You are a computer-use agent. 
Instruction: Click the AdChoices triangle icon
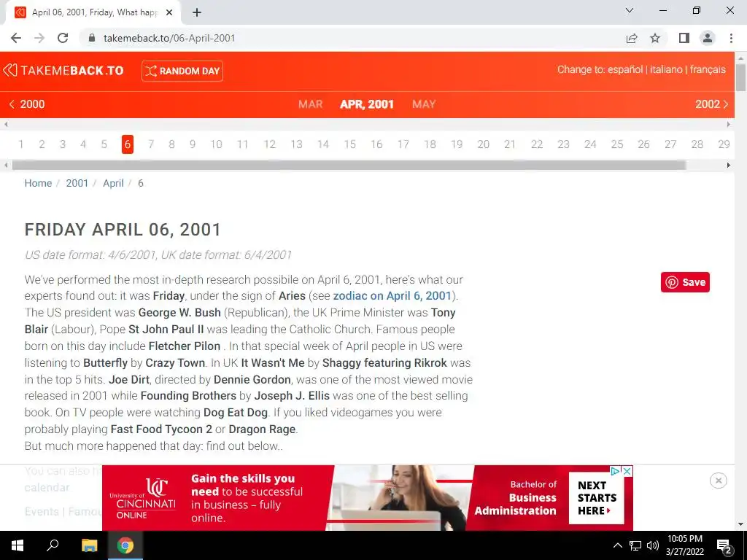coord(616,471)
